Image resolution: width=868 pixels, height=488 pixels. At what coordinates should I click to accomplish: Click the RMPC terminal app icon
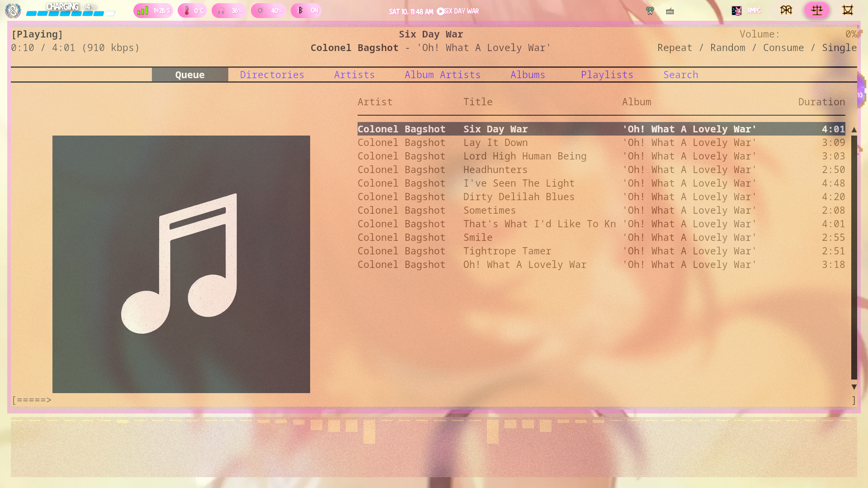[x=736, y=11]
